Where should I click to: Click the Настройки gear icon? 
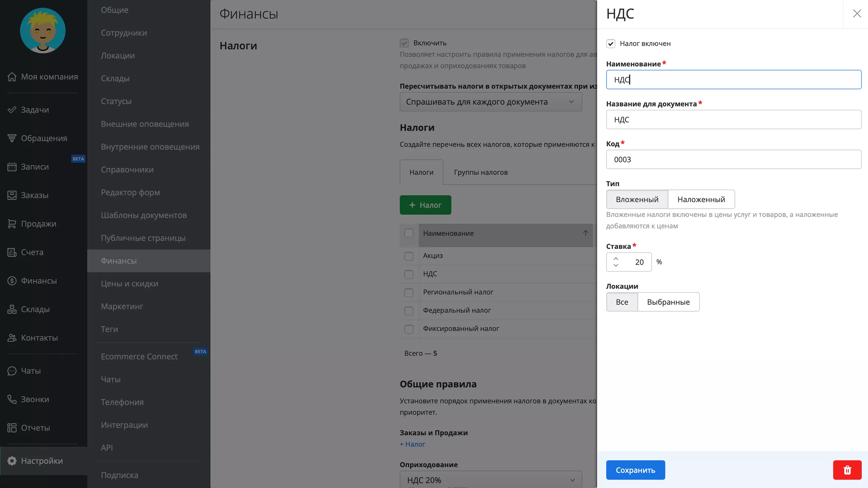[12, 461]
